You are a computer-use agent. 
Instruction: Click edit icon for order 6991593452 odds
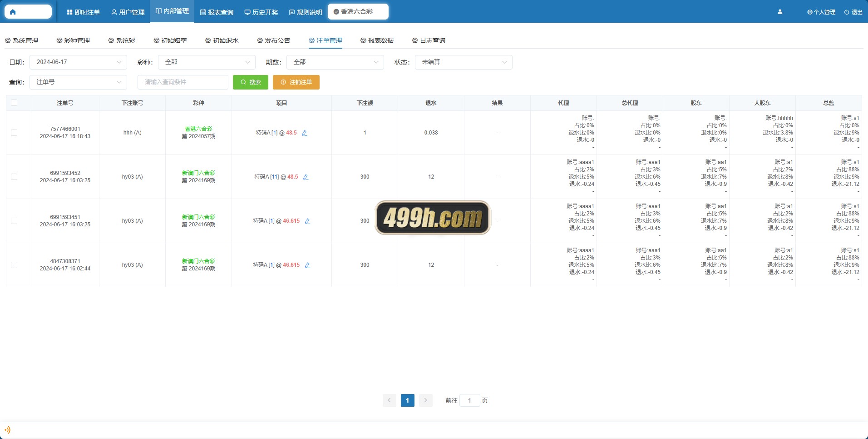[x=306, y=177]
